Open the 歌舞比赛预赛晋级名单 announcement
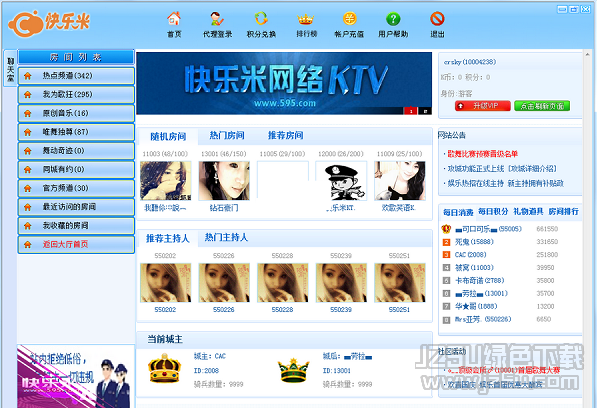The height and width of the screenshot is (408, 597). coord(482,154)
